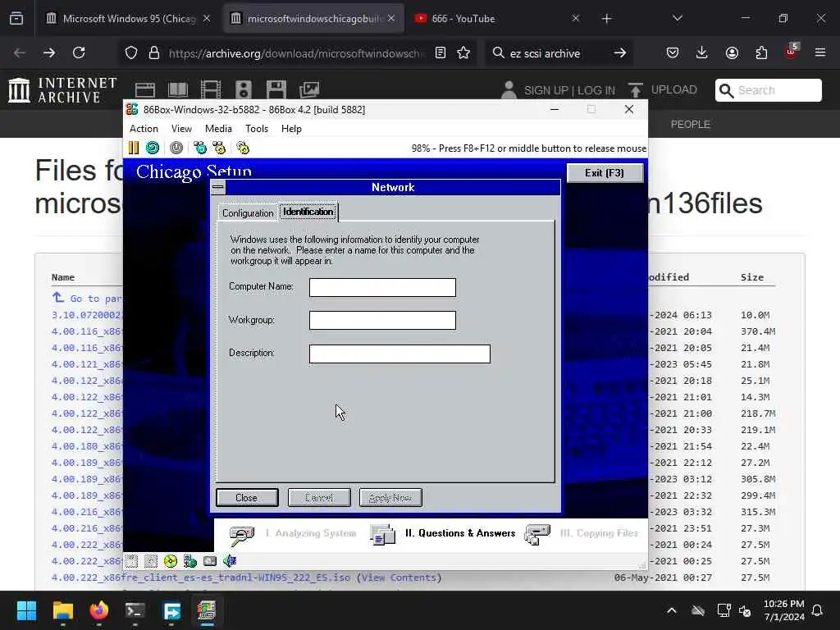Click Exit (F3) setup button
Viewport: 840px width, 630px height.
coord(605,172)
